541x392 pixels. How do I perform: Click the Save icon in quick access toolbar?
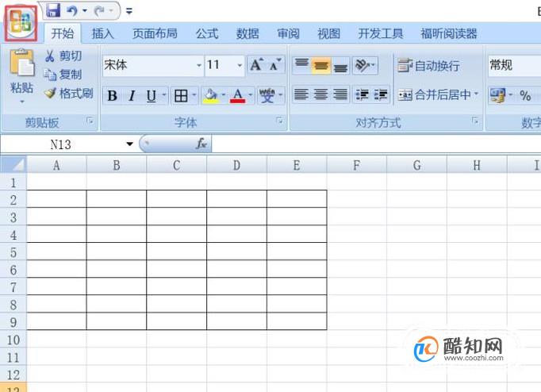click(53, 10)
